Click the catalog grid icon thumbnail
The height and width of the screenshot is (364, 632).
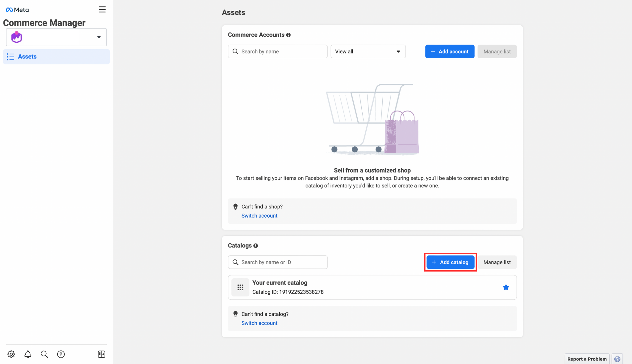[240, 287]
